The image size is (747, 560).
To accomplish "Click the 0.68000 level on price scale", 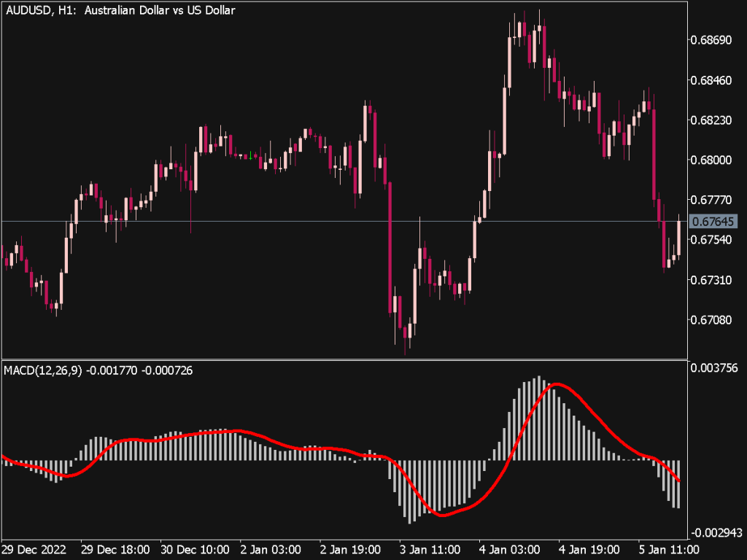I will [710, 160].
